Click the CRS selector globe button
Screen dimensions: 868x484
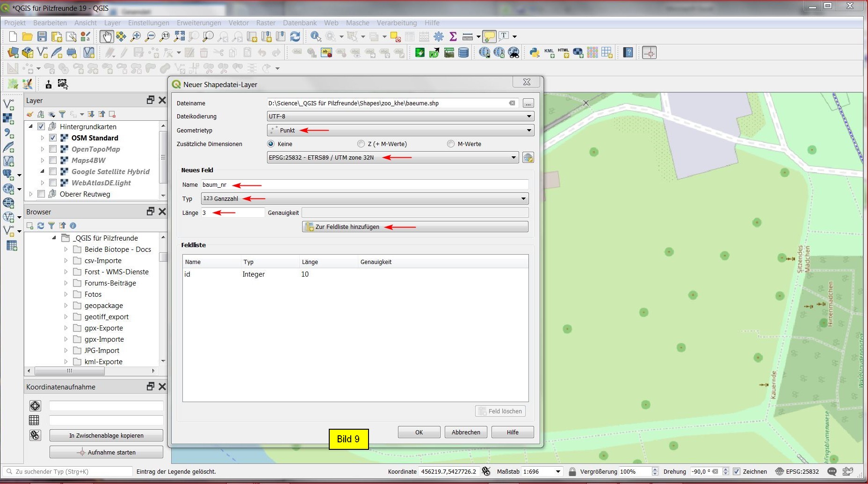(528, 158)
